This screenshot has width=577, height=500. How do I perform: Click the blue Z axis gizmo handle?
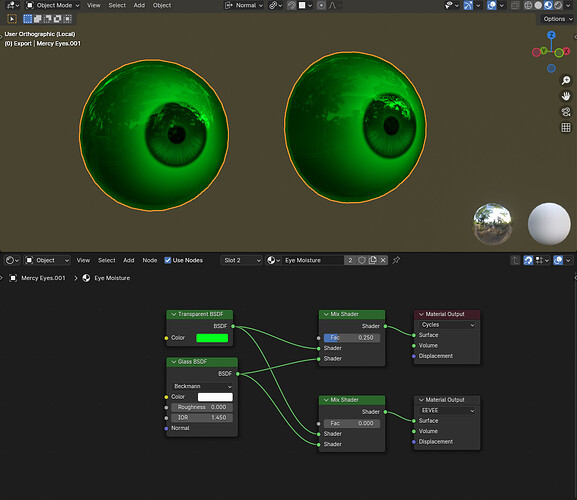[x=551, y=35]
